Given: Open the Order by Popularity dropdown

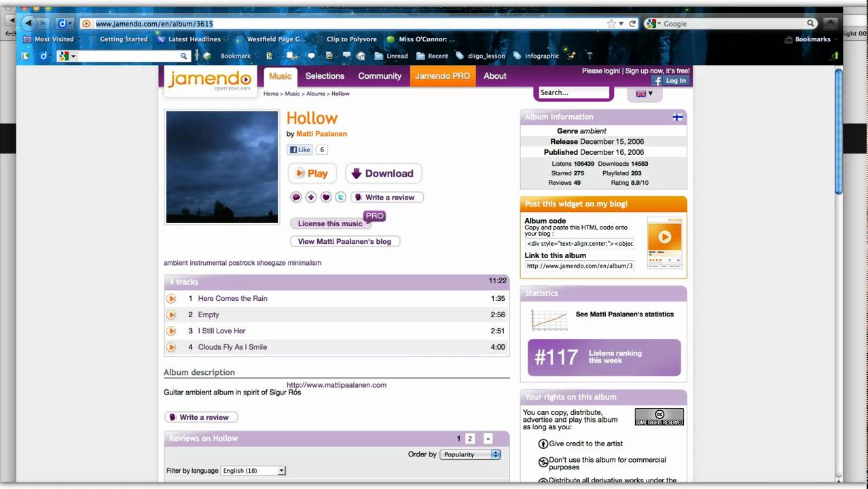Looking at the screenshot, I should [470, 454].
